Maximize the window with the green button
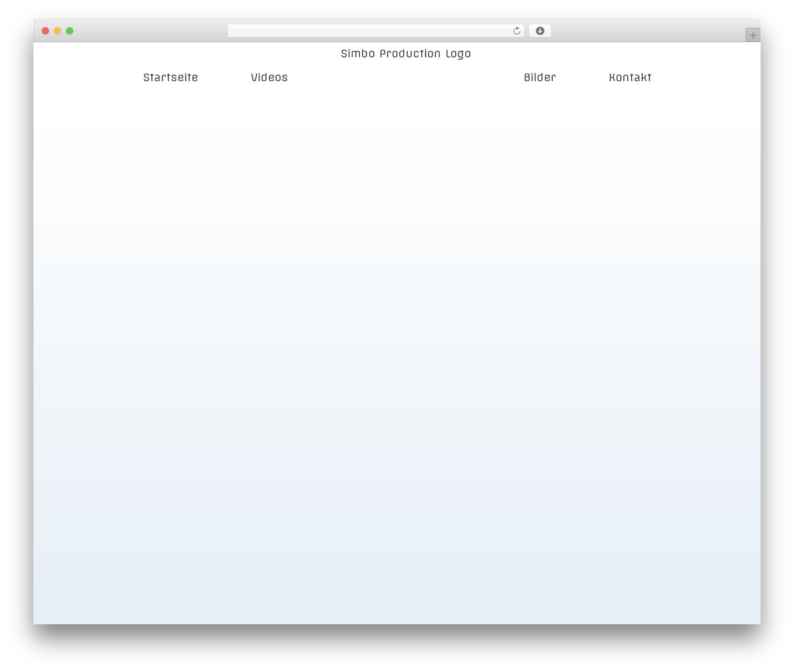Screen dimensions: 794x672 [69, 31]
